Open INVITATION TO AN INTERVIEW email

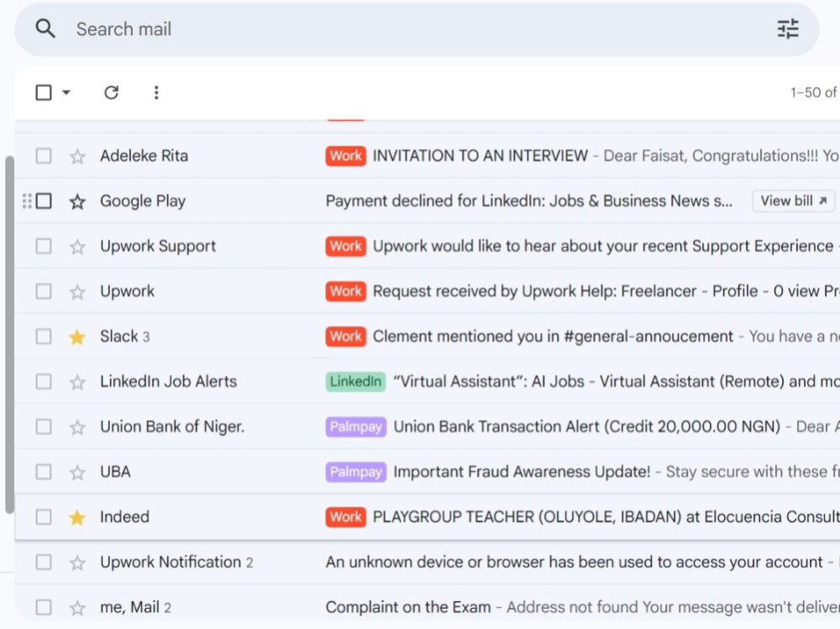(x=480, y=156)
